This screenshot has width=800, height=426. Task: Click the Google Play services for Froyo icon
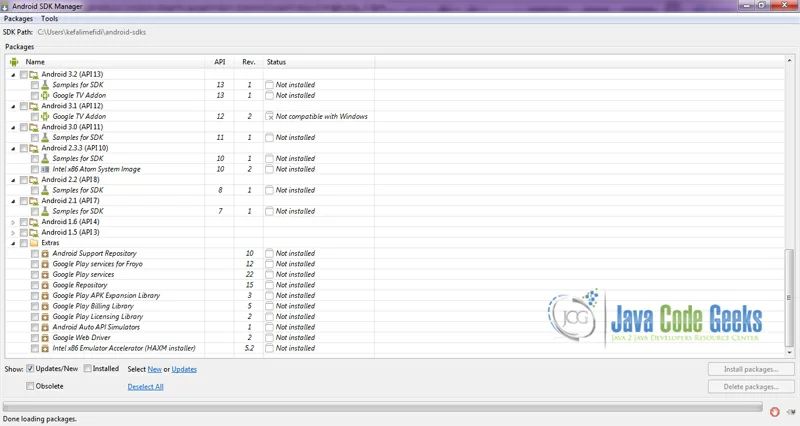45,264
